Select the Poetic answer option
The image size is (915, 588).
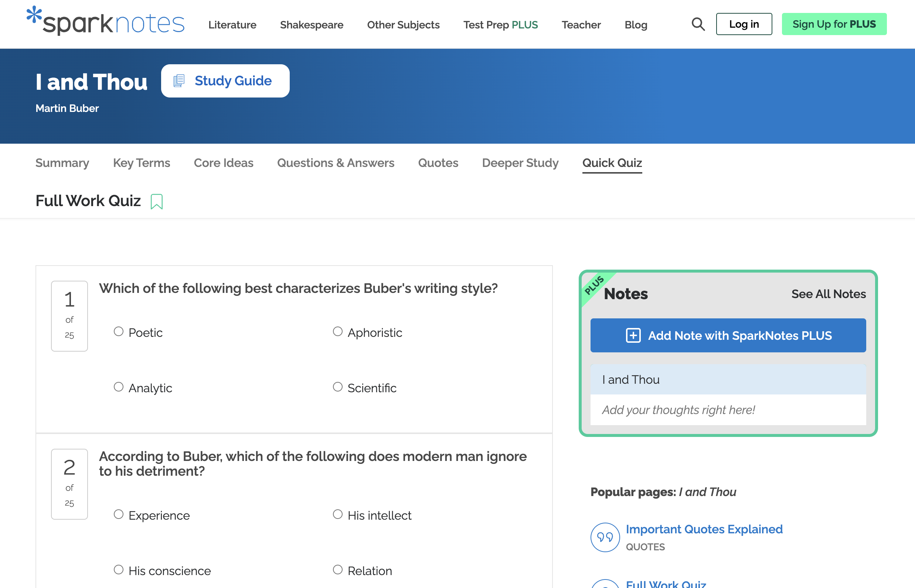point(119,331)
